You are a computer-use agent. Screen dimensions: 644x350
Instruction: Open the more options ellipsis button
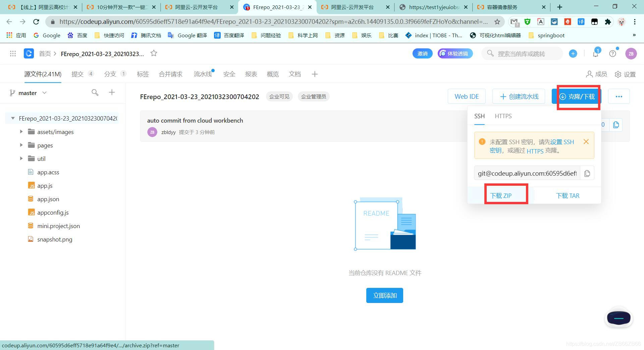coord(619,96)
